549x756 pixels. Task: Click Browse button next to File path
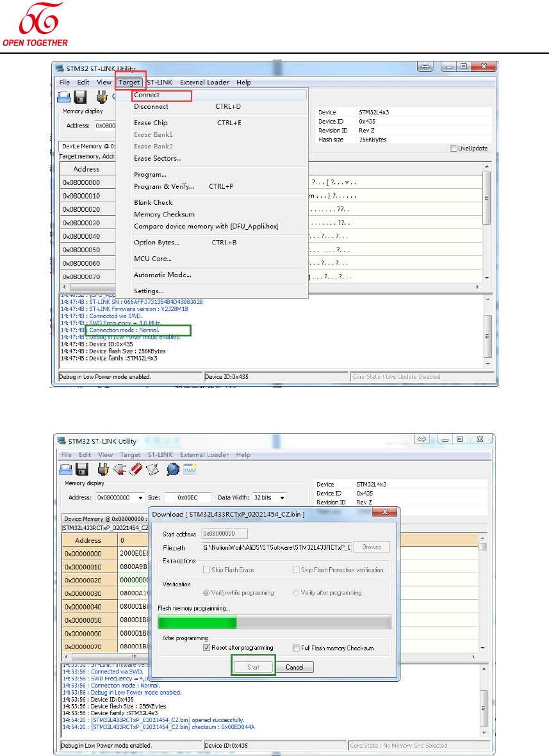[x=372, y=547]
